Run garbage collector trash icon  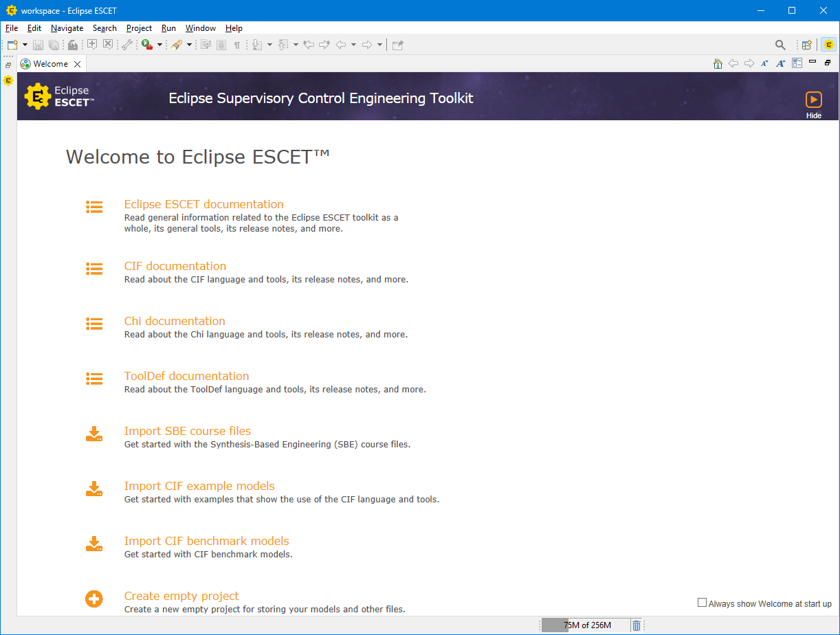tap(637, 625)
